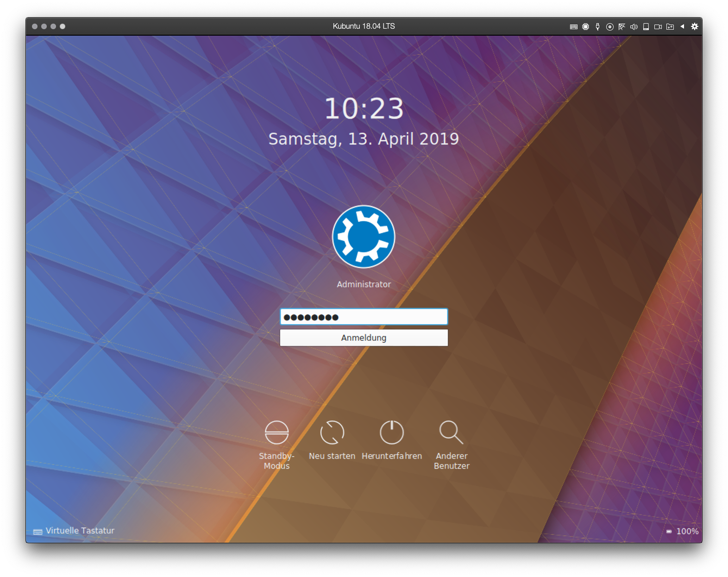Click the Standby-Modus suspend icon
The height and width of the screenshot is (577, 728).
277,433
